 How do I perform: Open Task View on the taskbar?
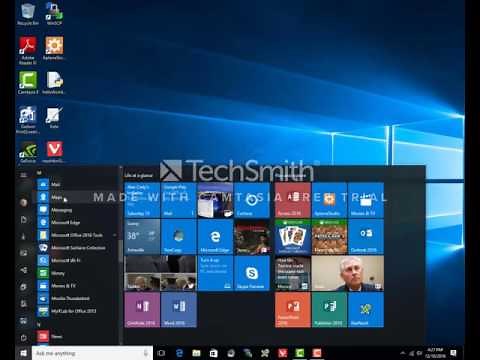pos(161,353)
